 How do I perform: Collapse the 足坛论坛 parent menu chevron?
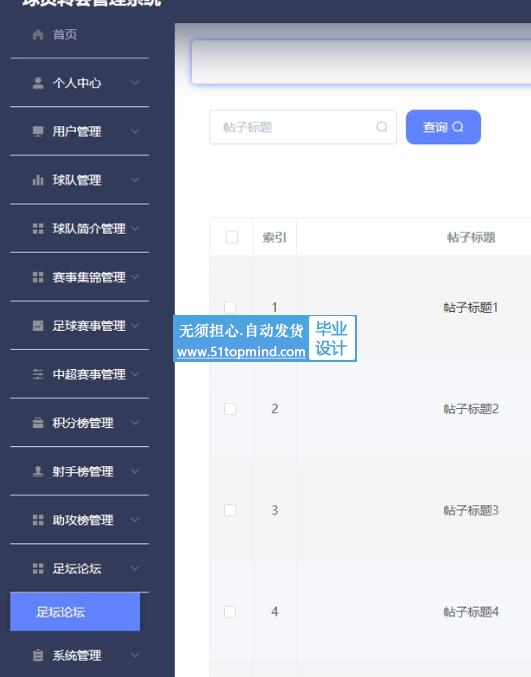point(135,568)
